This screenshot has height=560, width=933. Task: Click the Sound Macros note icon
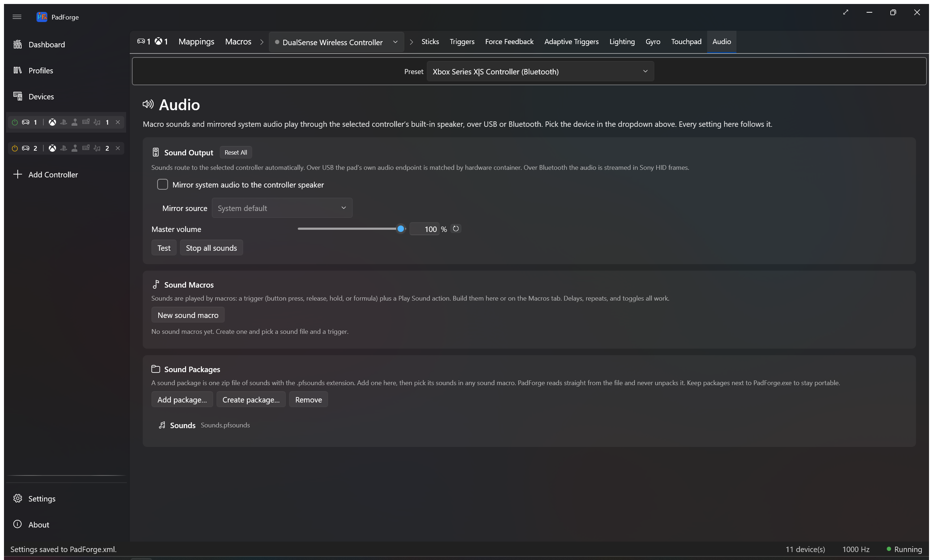tap(155, 284)
